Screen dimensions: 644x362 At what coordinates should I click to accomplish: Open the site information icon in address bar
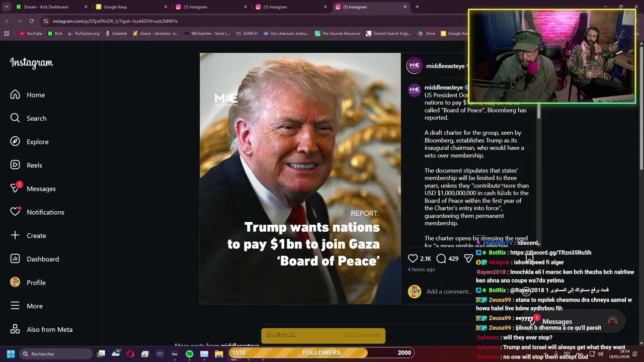pos(46,21)
